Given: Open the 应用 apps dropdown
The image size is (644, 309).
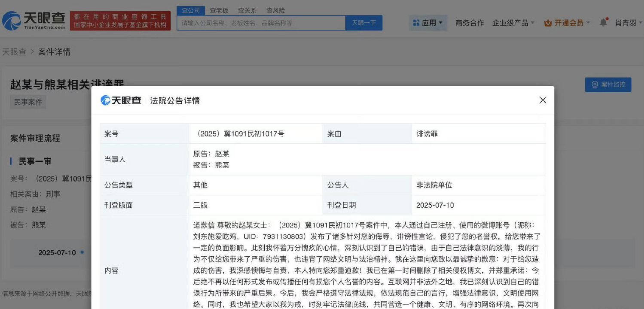Looking at the screenshot, I should coord(428,23).
